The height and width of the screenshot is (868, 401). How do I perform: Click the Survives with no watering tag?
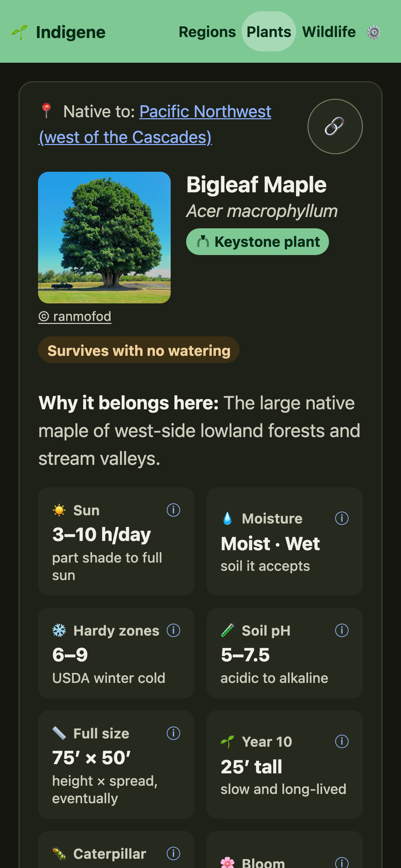click(x=138, y=350)
